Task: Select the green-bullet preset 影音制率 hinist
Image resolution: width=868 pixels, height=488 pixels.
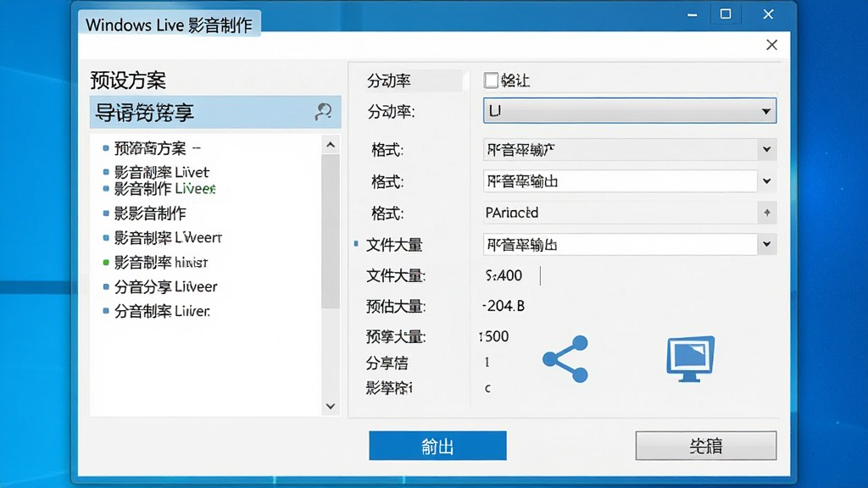Action: point(155,263)
